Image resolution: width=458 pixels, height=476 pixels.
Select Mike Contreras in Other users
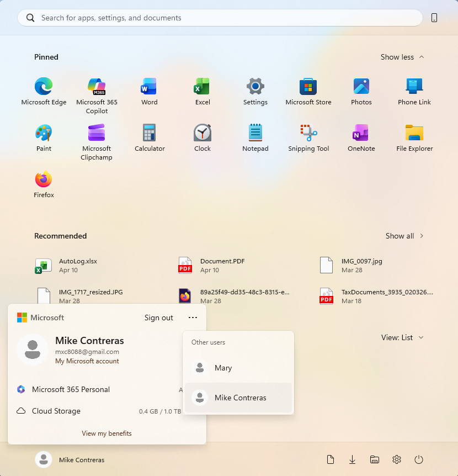point(238,398)
